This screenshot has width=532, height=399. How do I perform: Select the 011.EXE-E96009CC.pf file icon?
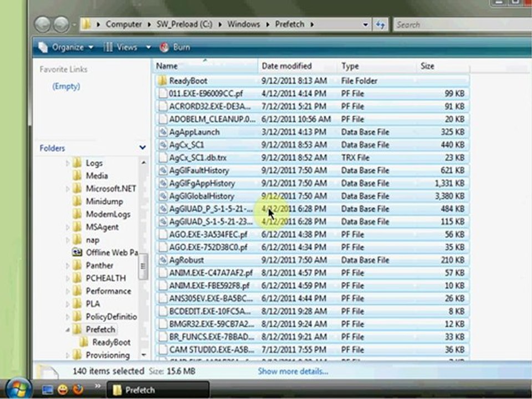click(x=163, y=94)
